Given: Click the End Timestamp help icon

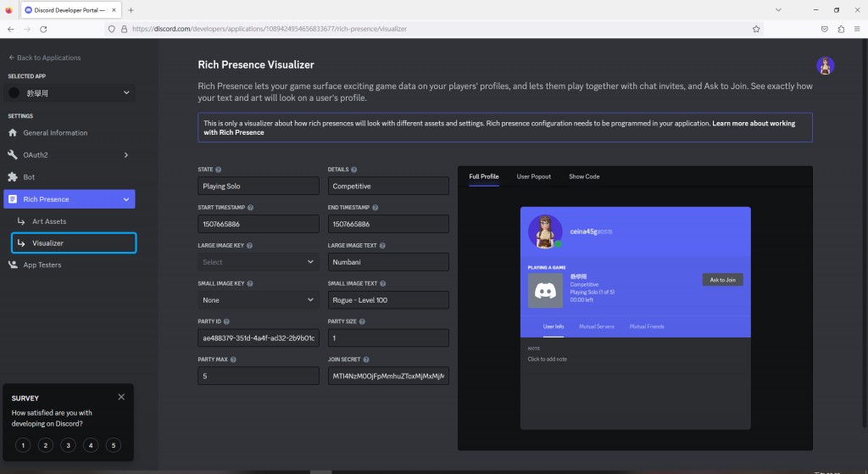Looking at the screenshot, I should point(375,208).
